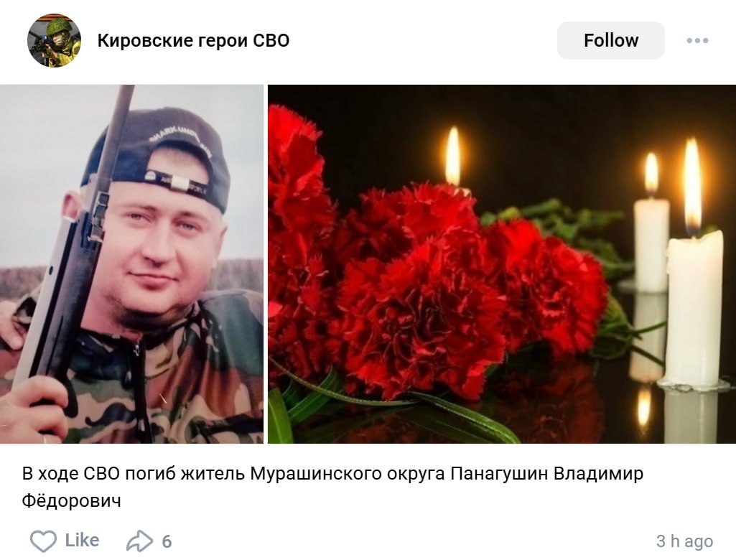Open the Кировские герои СВО community page
This screenshot has height=560, width=736.
[193, 40]
